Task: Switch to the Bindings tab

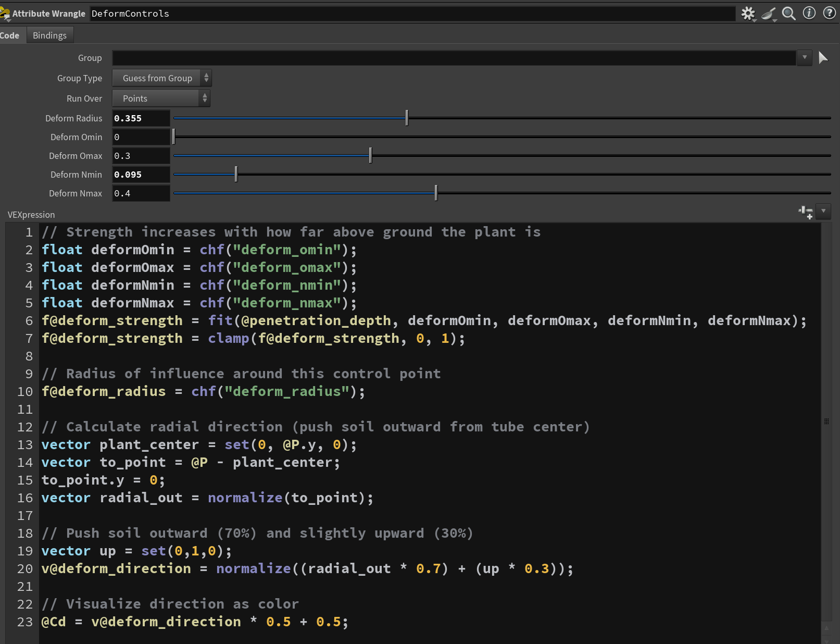Action: click(49, 35)
